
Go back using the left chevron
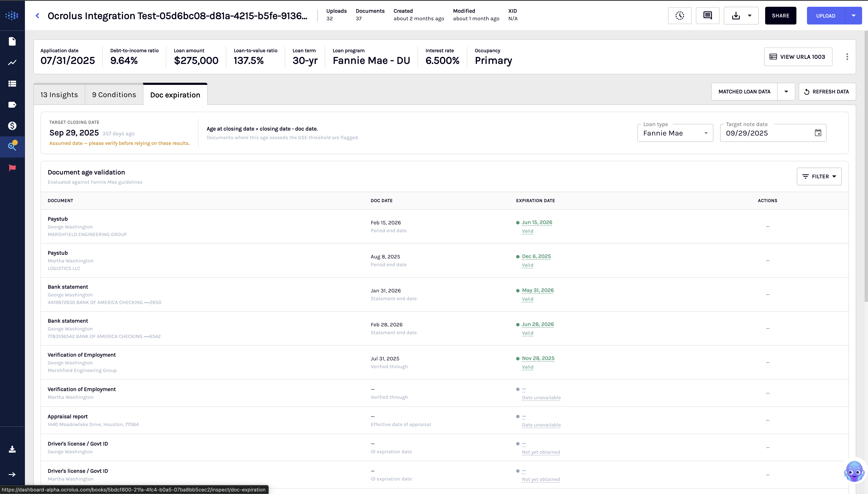tap(38, 16)
